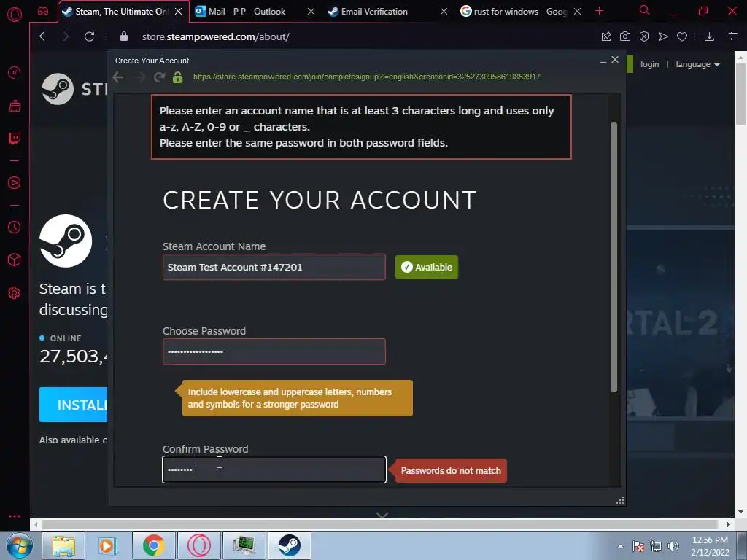Click the popup resize grip corner
747x560 pixels.
tap(620, 500)
